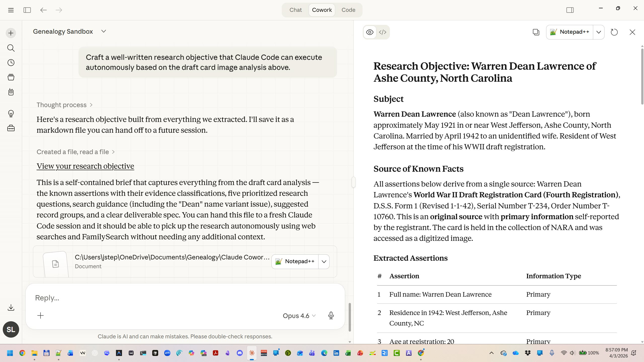Switch preview to source code view
Screen dimensions: 644x362
click(383, 32)
